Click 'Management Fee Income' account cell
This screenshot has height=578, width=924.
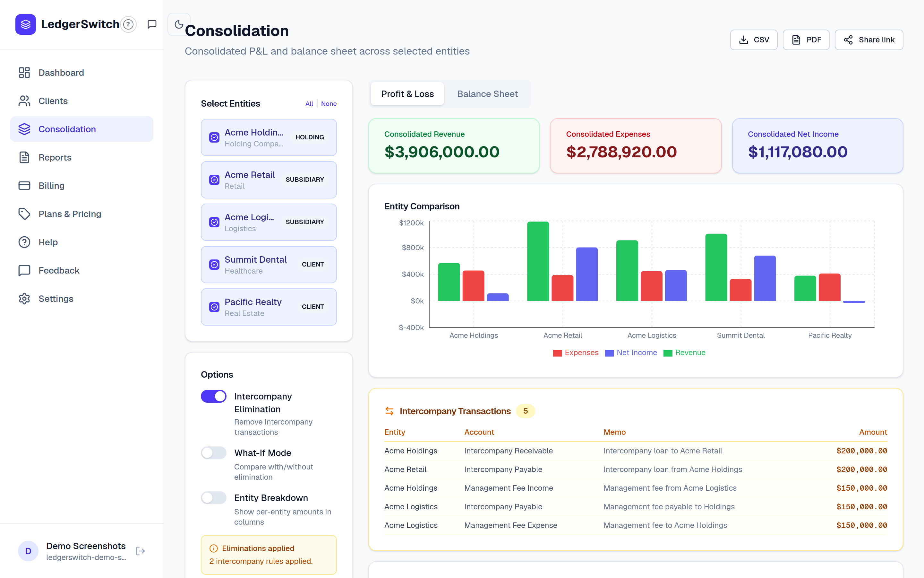[509, 488]
